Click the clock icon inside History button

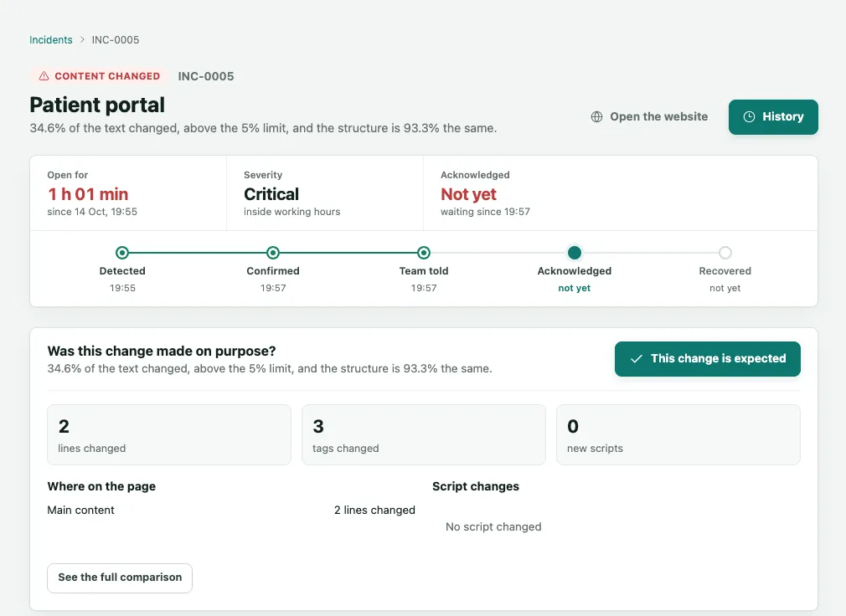pos(749,117)
